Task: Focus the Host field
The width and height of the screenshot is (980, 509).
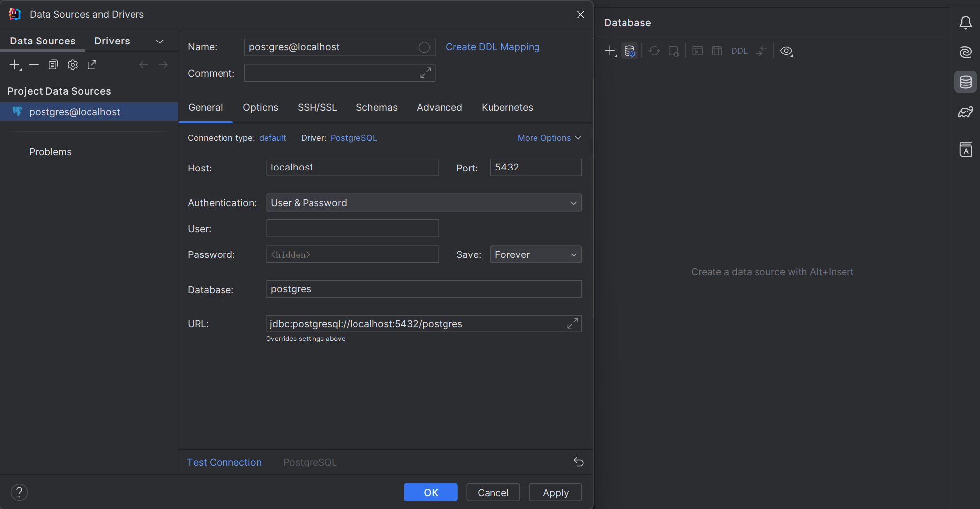Action: point(353,168)
